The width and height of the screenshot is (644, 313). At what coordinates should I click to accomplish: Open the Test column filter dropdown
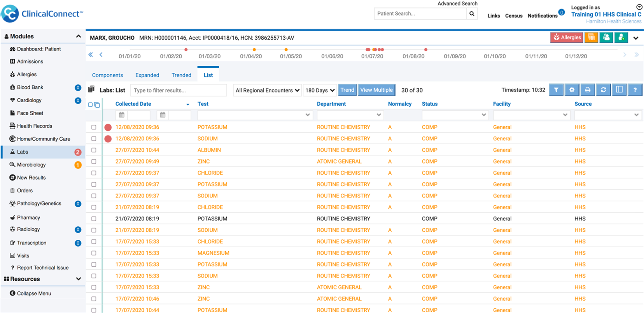click(255, 115)
